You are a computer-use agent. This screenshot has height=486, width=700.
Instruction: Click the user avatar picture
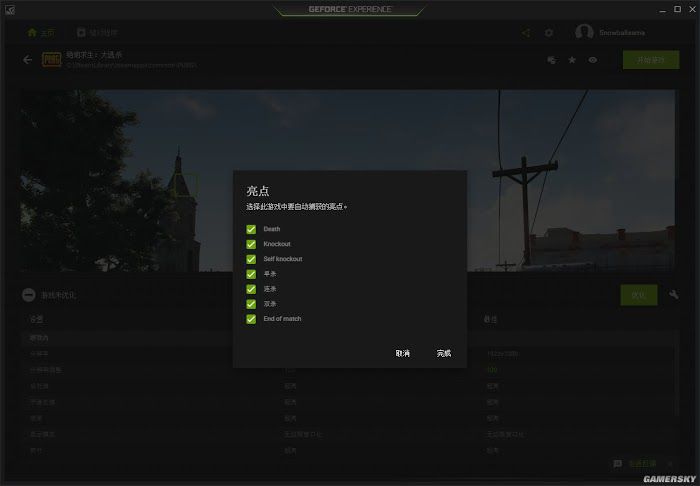coord(584,32)
